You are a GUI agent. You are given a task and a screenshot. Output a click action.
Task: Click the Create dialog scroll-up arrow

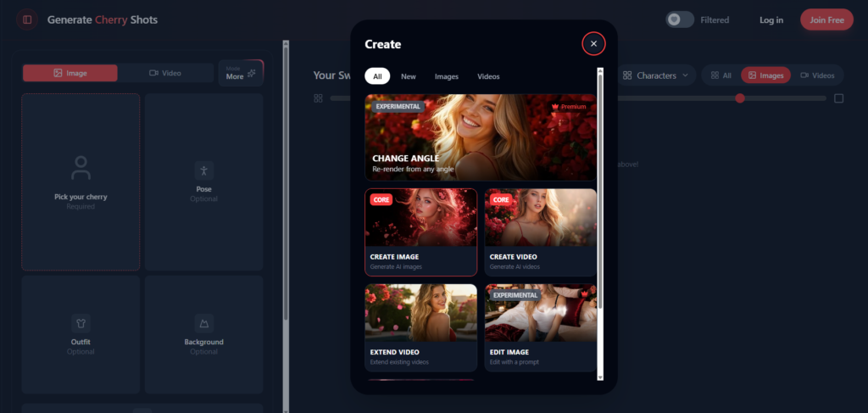(x=600, y=70)
